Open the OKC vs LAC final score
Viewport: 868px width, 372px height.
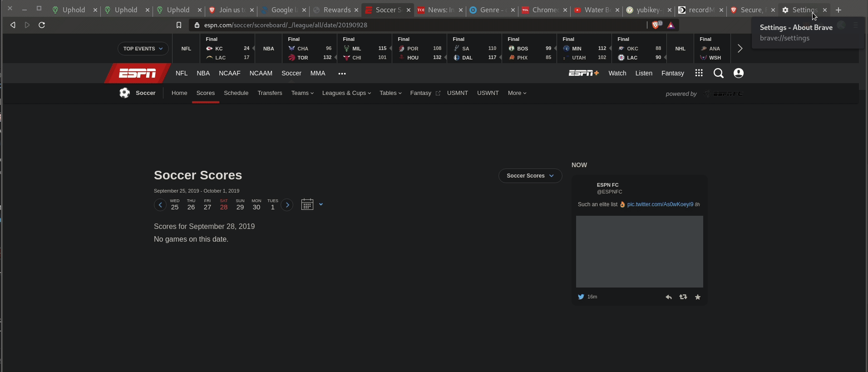(639, 49)
